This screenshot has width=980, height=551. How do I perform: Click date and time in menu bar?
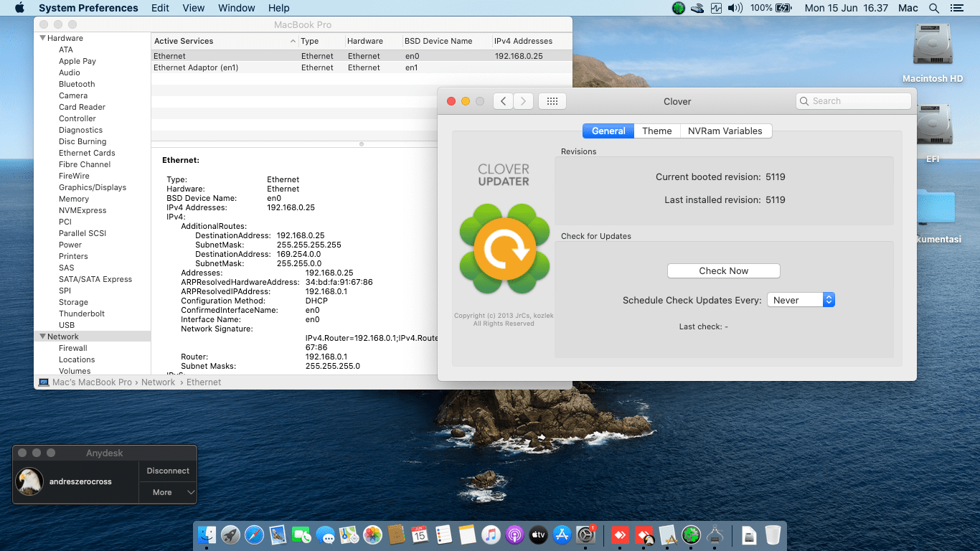847,8
